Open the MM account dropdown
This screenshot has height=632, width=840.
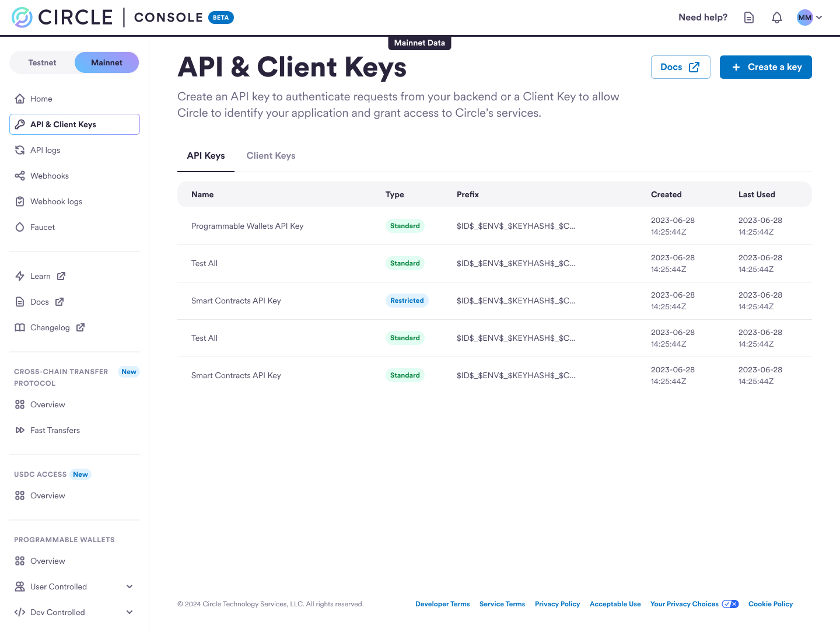(810, 18)
